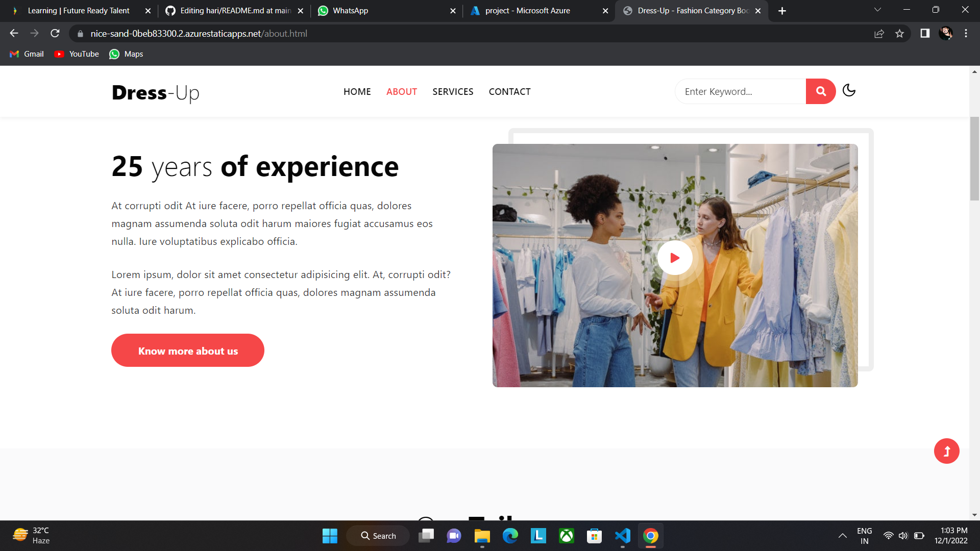Viewport: 980px width, 551px height.
Task: Click Know more about us button
Action: coord(188,350)
